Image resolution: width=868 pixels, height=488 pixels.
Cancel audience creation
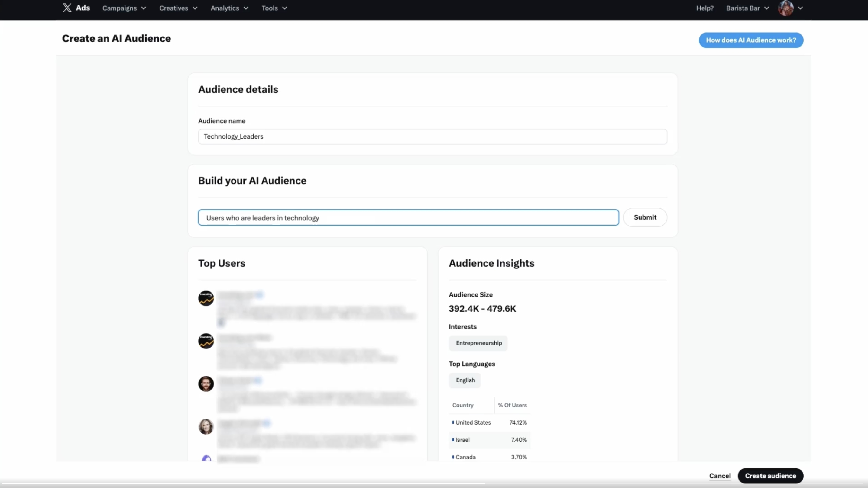720,476
